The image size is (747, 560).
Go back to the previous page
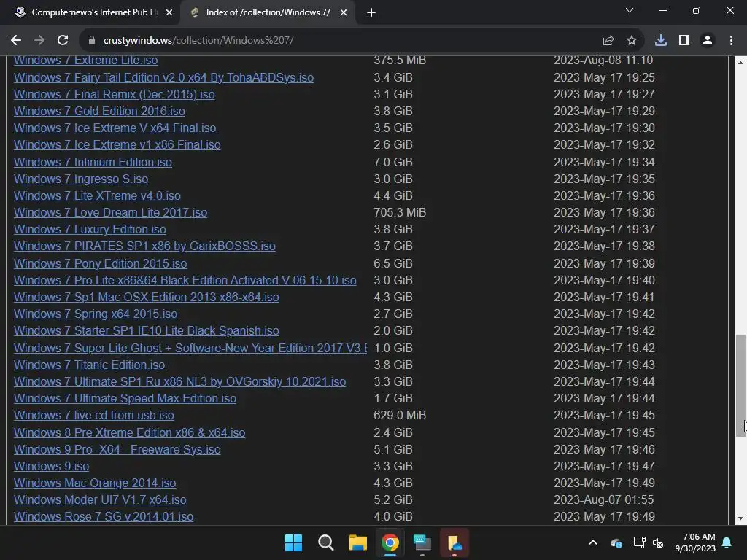point(16,41)
